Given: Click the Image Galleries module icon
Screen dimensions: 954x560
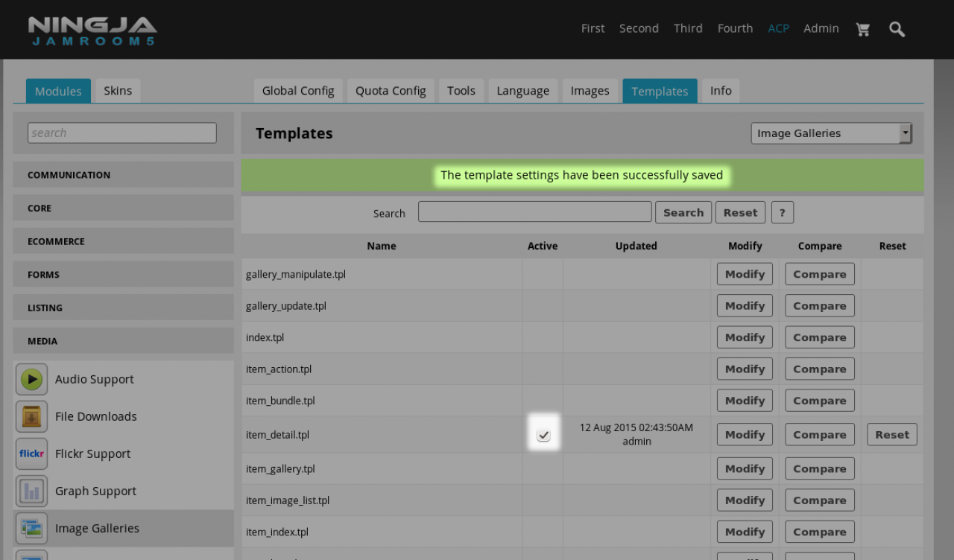Looking at the screenshot, I should tap(31, 528).
